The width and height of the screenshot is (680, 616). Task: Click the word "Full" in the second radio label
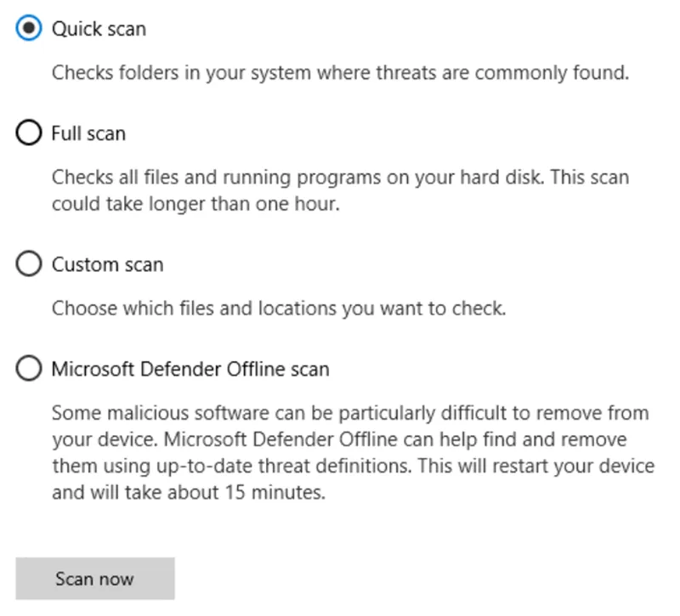[x=65, y=133]
